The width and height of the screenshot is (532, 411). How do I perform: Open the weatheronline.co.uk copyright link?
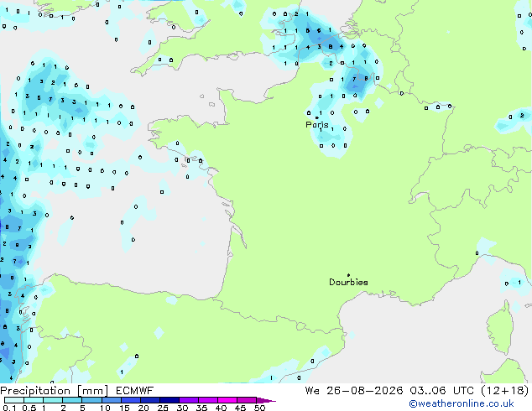[x=462, y=403]
